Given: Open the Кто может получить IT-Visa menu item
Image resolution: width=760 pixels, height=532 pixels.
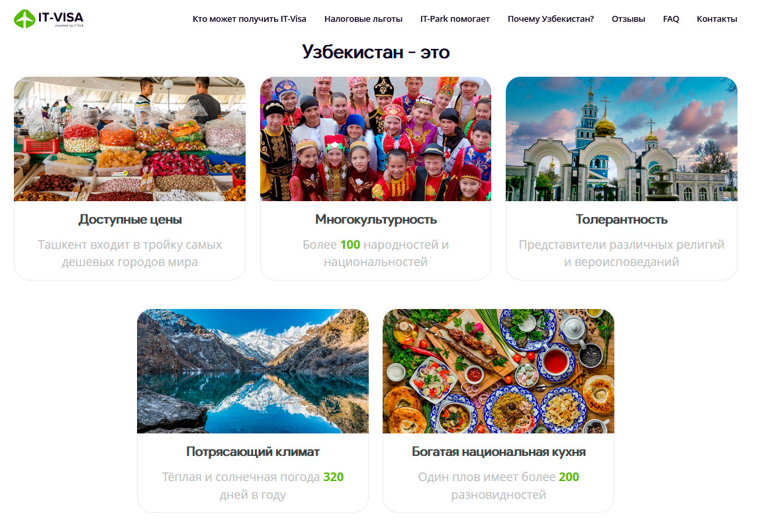Looking at the screenshot, I should 249,19.
